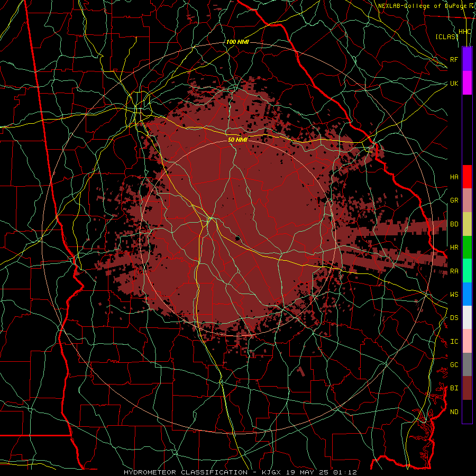476x476 pixels.
Task: Click the RF purple legend swatch
Action: pos(467,59)
